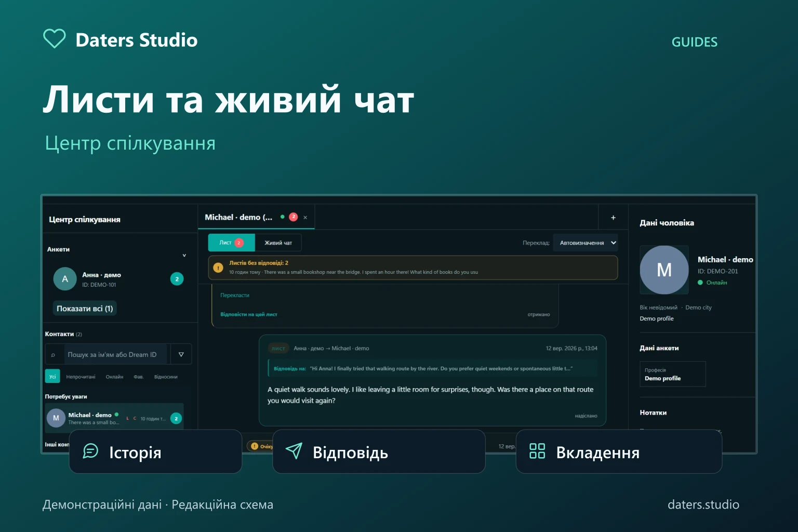Click the 'Відповідь на:' quoted reply block
The height and width of the screenshot is (532, 798).
432,368
